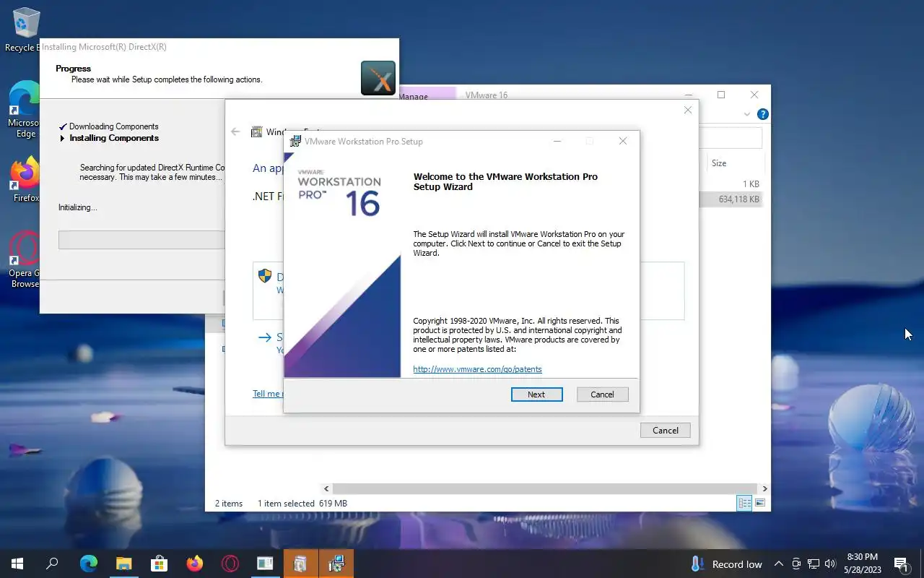Close the VMware 16 File Explorer window
The height and width of the screenshot is (578, 924).
[754, 95]
